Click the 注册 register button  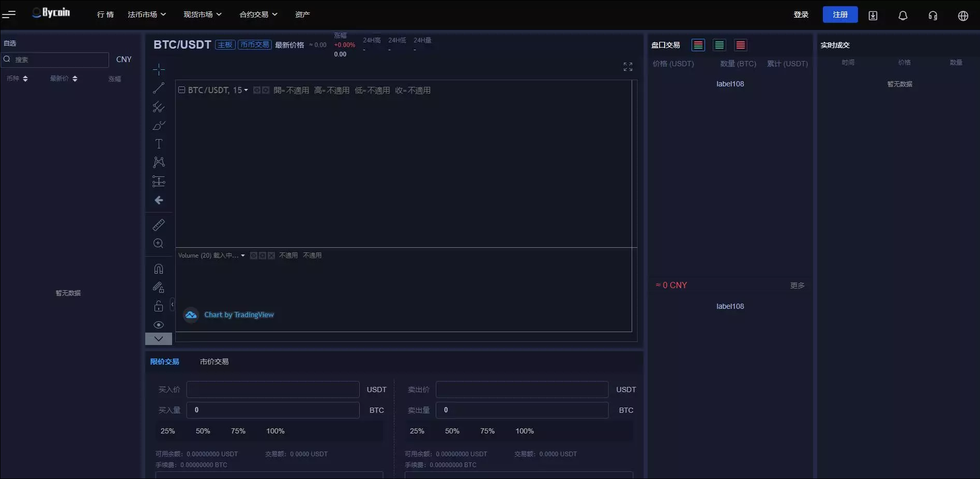[840, 14]
